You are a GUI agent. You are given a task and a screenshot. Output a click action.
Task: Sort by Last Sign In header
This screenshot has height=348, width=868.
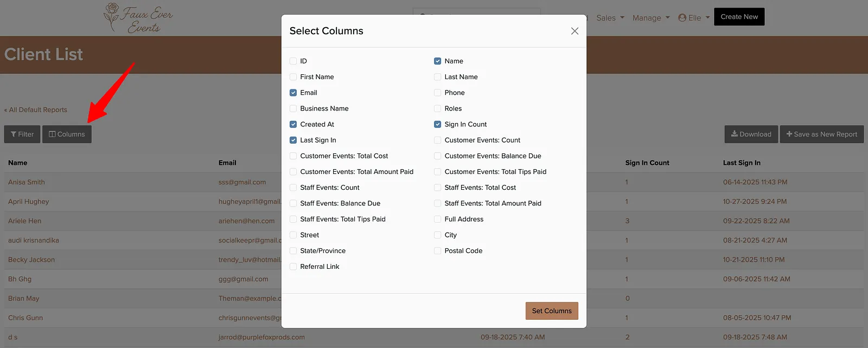[x=742, y=163]
